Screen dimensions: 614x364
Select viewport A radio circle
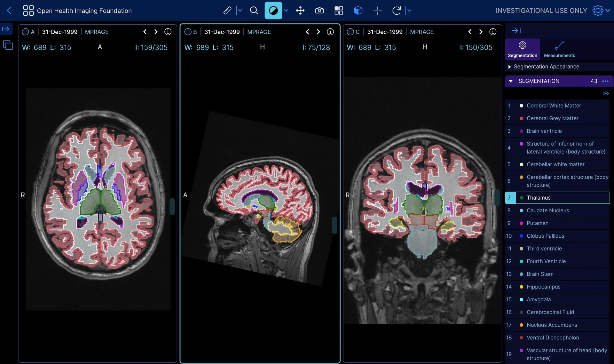25,32
